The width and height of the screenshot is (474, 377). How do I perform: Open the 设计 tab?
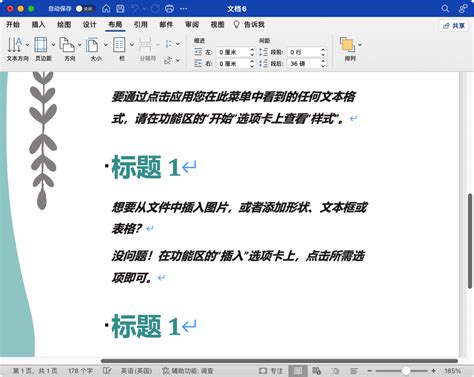click(90, 25)
